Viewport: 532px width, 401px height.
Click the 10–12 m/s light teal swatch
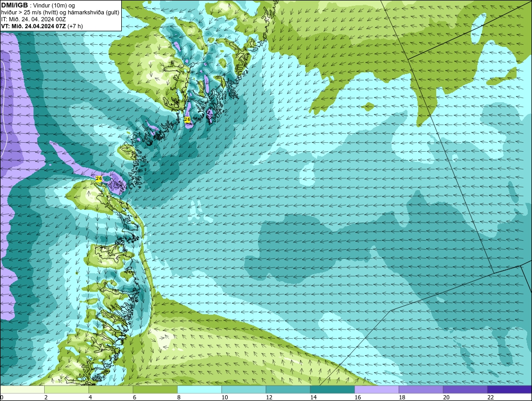click(x=244, y=389)
